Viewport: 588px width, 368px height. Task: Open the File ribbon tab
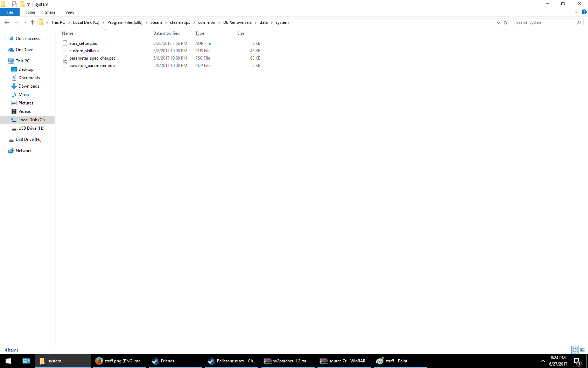tap(10, 12)
